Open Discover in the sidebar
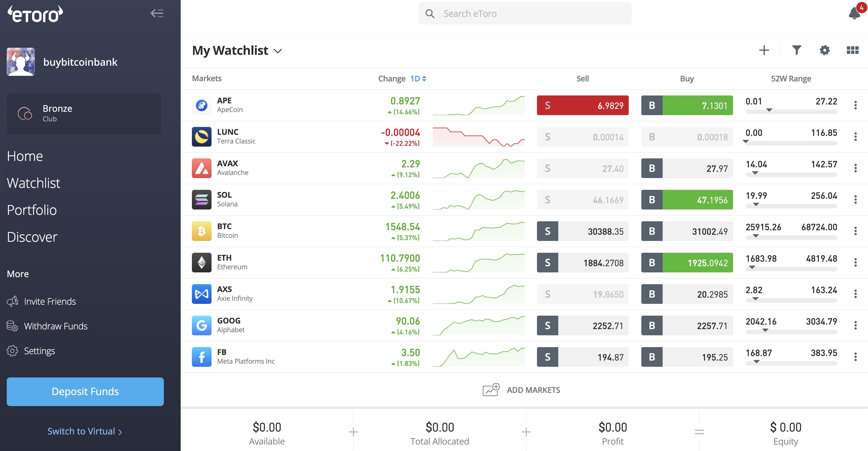 (x=32, y=237)
